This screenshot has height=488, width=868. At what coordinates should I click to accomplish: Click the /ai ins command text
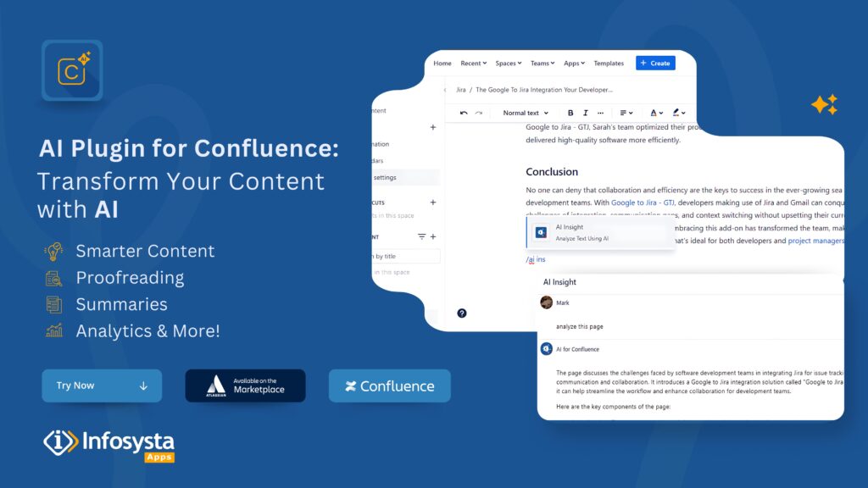click(536, 259)
